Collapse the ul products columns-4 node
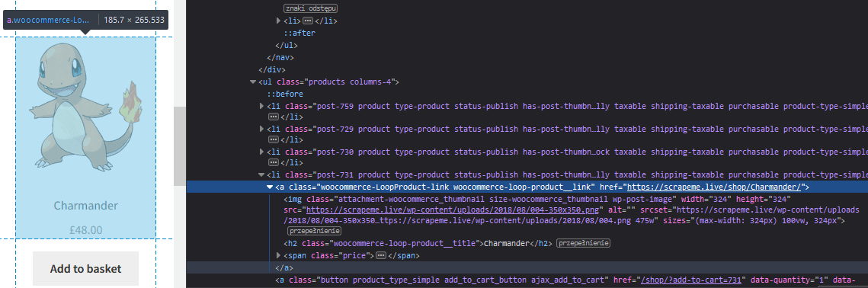The height and width of the screenshot is (288, 868). click(253, 82)
